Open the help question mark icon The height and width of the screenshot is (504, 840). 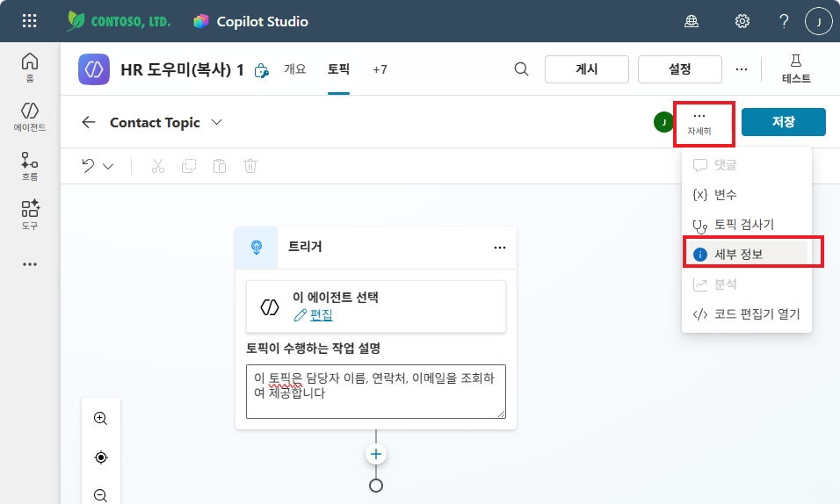tap(784, 21)
